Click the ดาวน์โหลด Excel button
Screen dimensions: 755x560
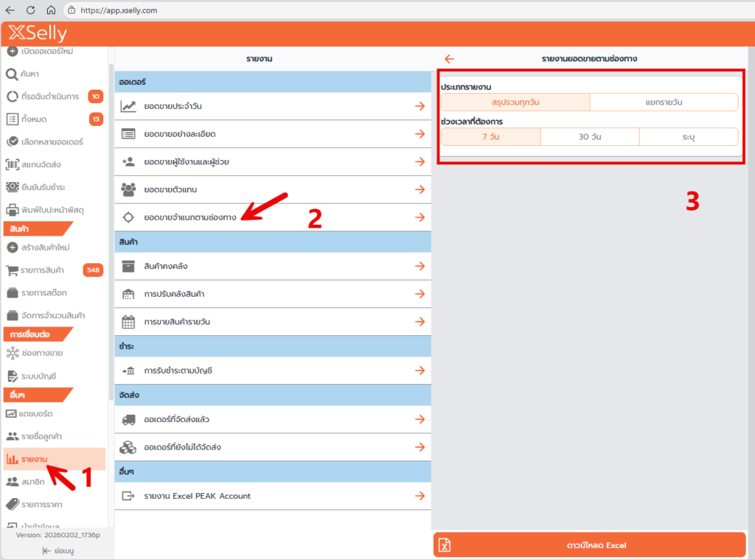click(x=591, y=545)
